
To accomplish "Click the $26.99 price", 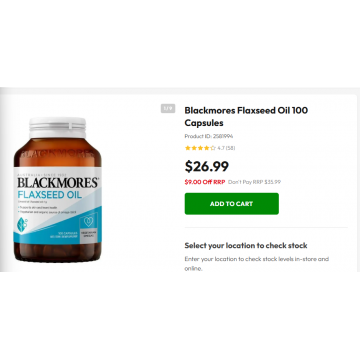I will (207, 166).
